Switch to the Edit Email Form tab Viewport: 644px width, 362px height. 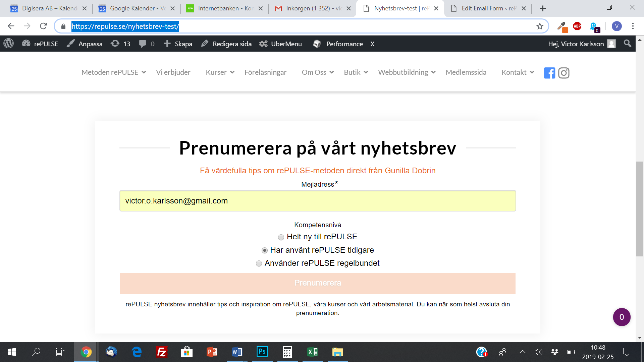[488, 8]
